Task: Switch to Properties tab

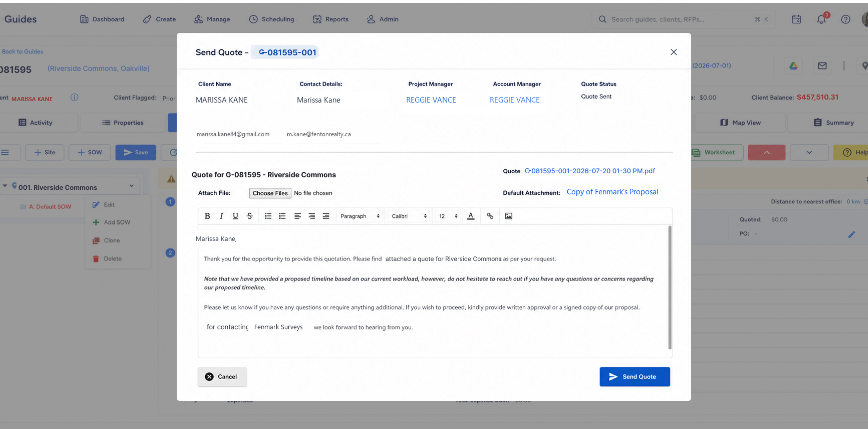Action: click(x=123, y=123)
